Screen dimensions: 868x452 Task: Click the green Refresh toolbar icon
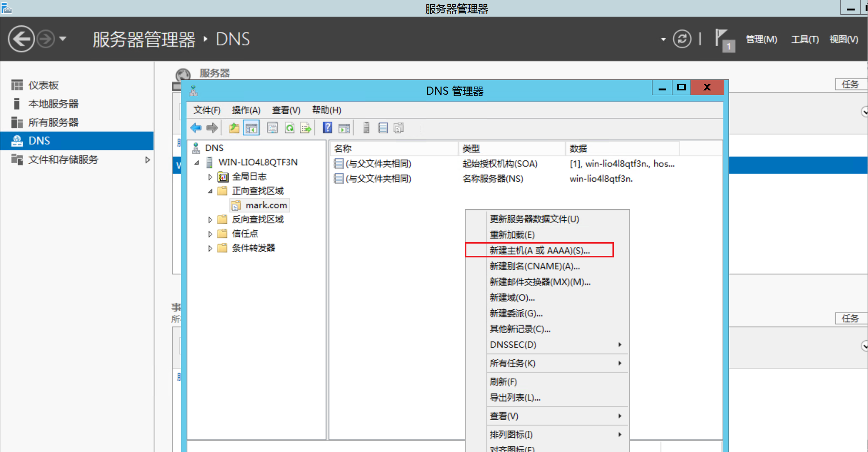pyautogui.click(x=289, y=128)
